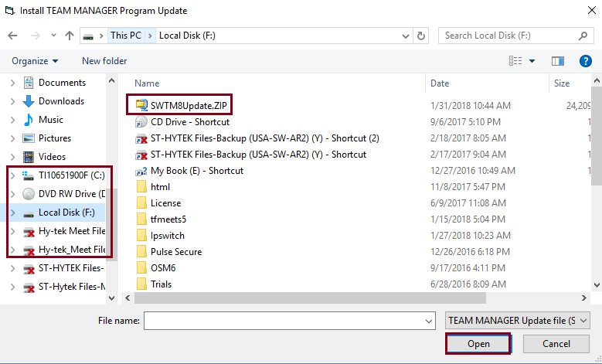Click the My Book (E) shortcut icon

141,171
